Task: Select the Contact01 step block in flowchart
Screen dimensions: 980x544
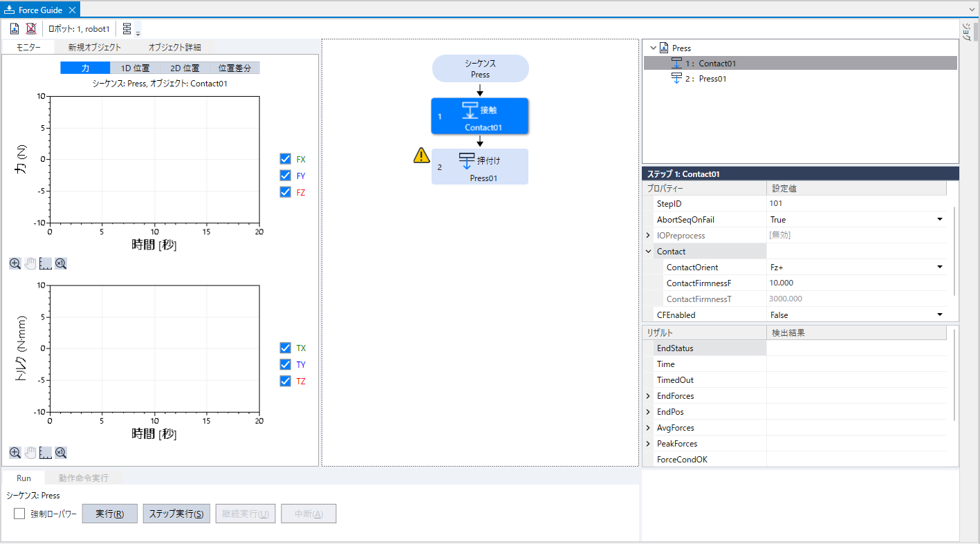Action: (479, 115)
